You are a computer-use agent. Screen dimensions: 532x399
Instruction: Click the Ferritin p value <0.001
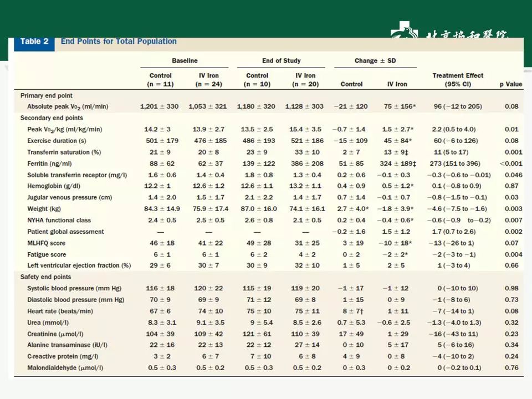click(510, 163)
